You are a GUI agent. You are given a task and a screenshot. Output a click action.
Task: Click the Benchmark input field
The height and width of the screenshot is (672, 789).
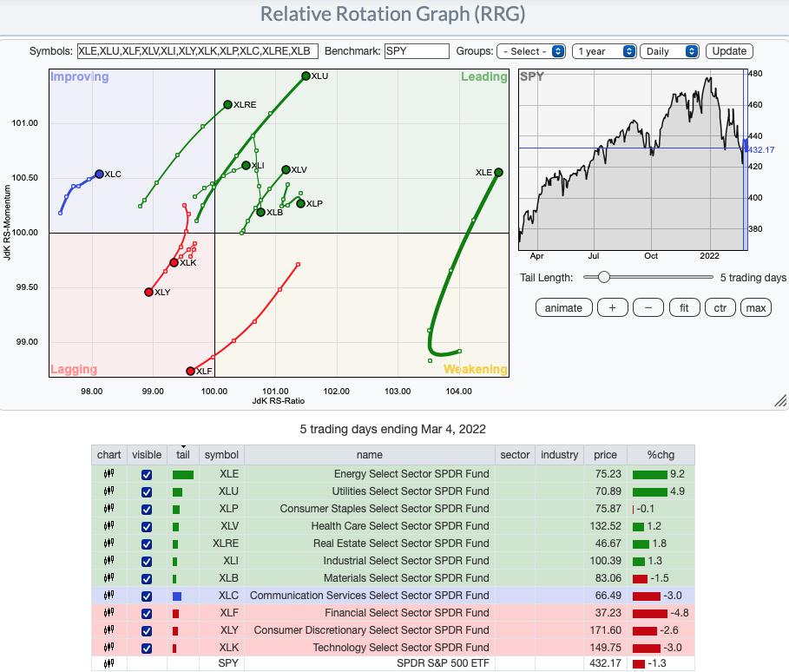pyautogui.click(x=417, y=51)
